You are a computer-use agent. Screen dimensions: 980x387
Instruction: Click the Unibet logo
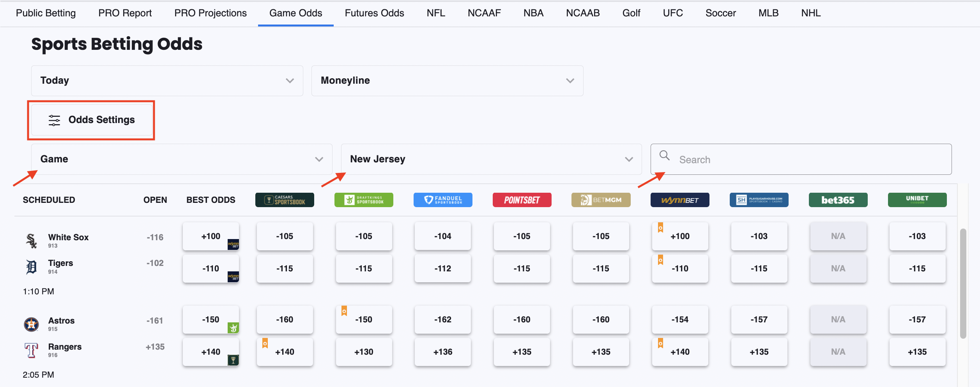pyautogui.click(x=917, y=200)
